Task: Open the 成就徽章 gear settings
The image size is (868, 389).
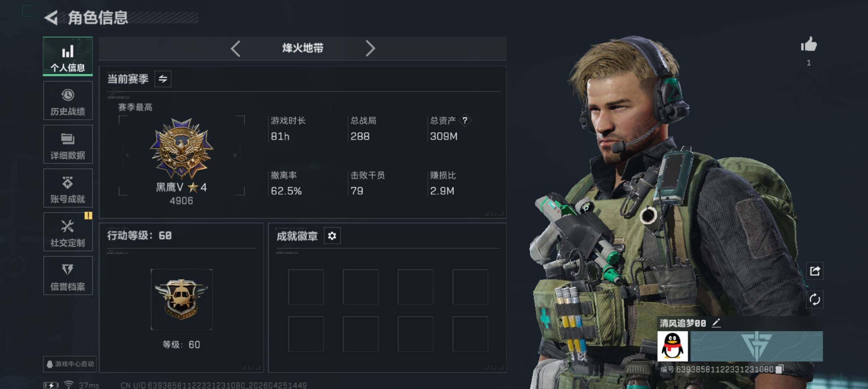Action: (332, 236)
